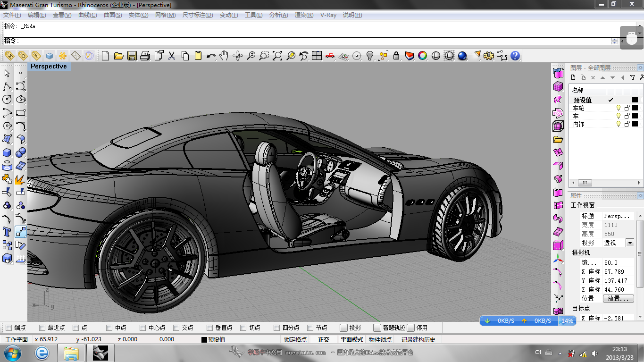Click the Print icon in the toolbar
This screenshot has width=644, height=362.
pos(145,56)
